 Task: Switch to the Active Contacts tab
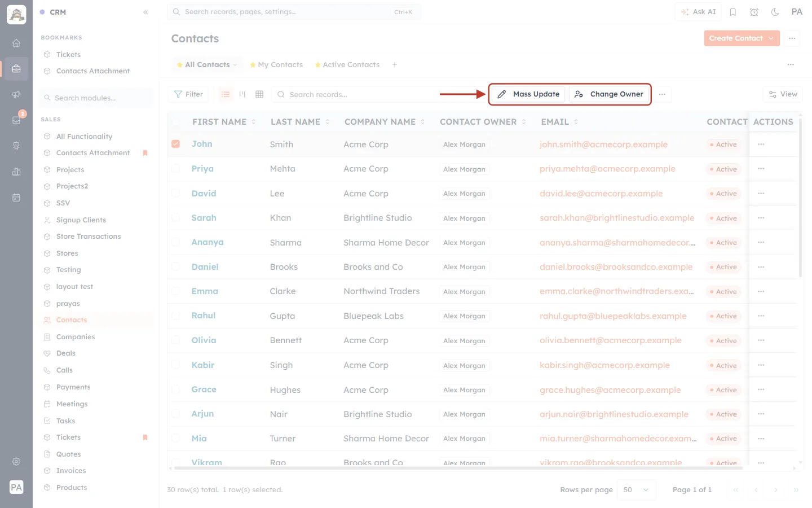tap(347, 65)
